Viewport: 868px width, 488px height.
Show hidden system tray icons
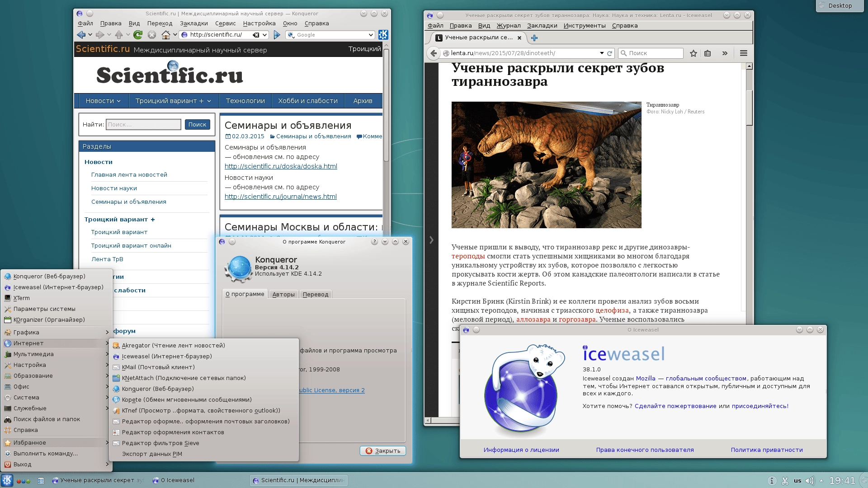coord(821,481)
